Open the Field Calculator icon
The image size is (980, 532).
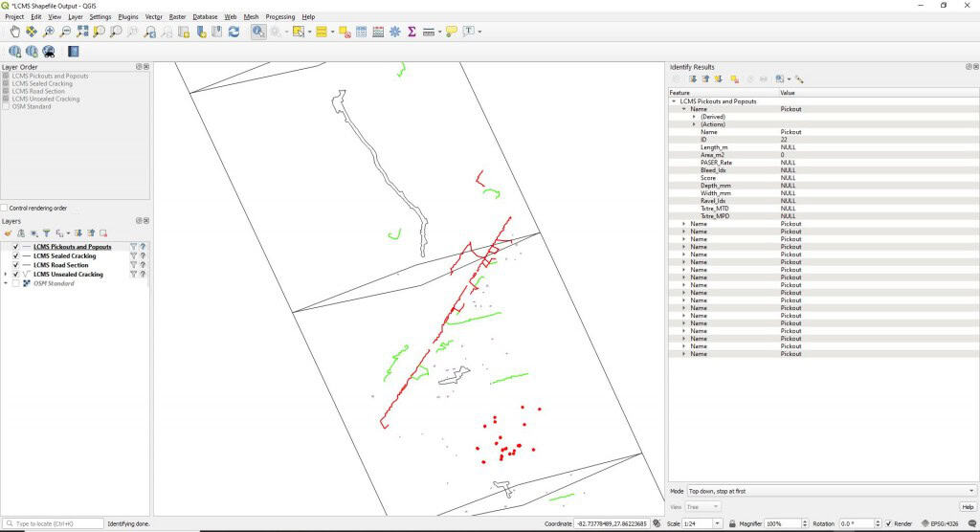pyautogui.click(x=378, y=32)
